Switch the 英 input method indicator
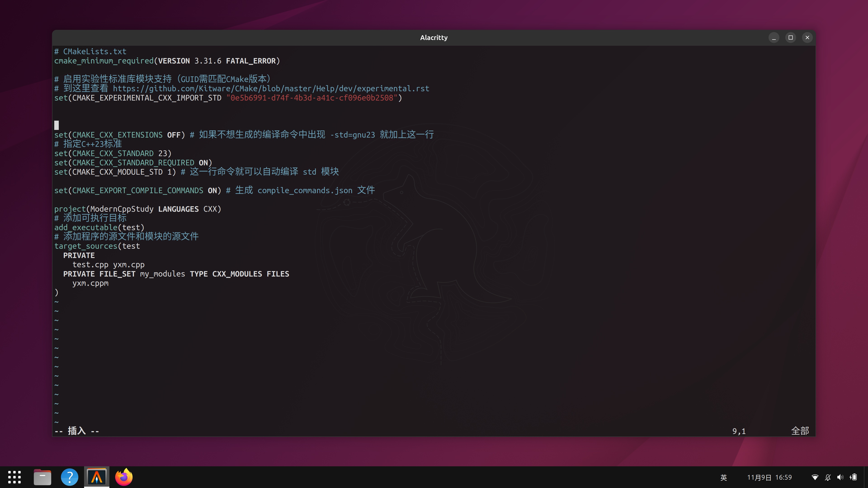This screenshot has height=488, width=868. pyautogui.click(x=723, y=477)
